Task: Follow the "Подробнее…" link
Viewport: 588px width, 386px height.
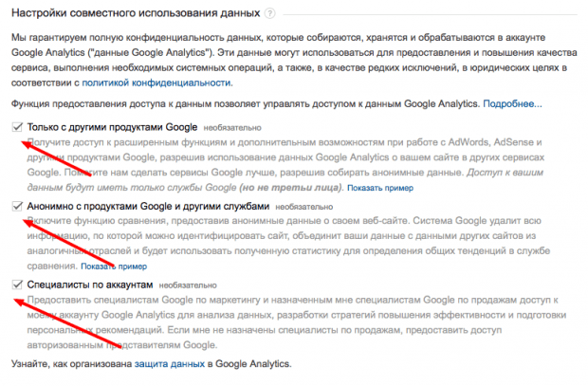Action: (512, 102)
